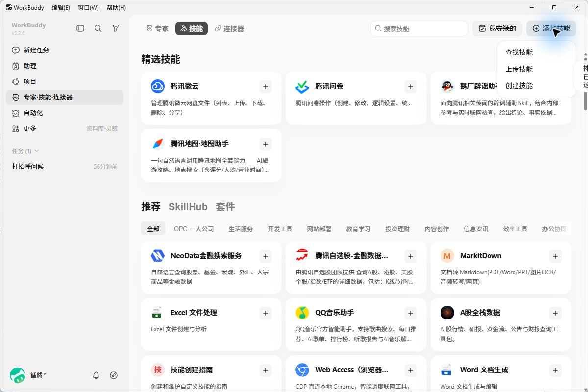
Task: Select the 网站部署 category
Action: pyautogui.click(x=319, y=229)
